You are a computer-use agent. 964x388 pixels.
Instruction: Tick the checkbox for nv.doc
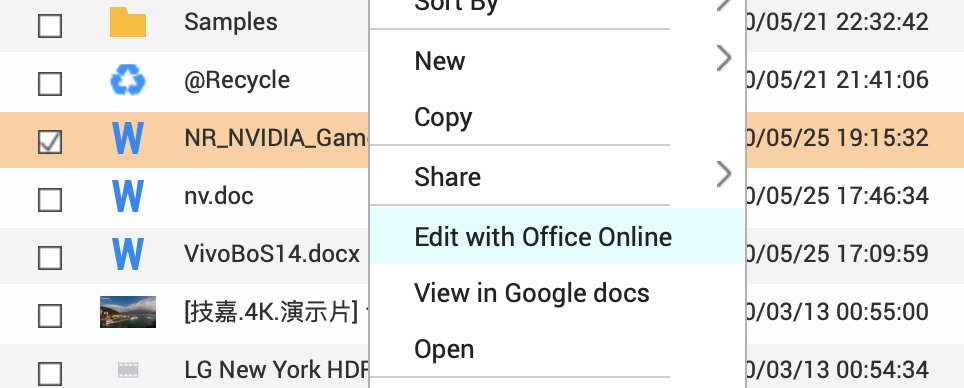tap(50, 200)
